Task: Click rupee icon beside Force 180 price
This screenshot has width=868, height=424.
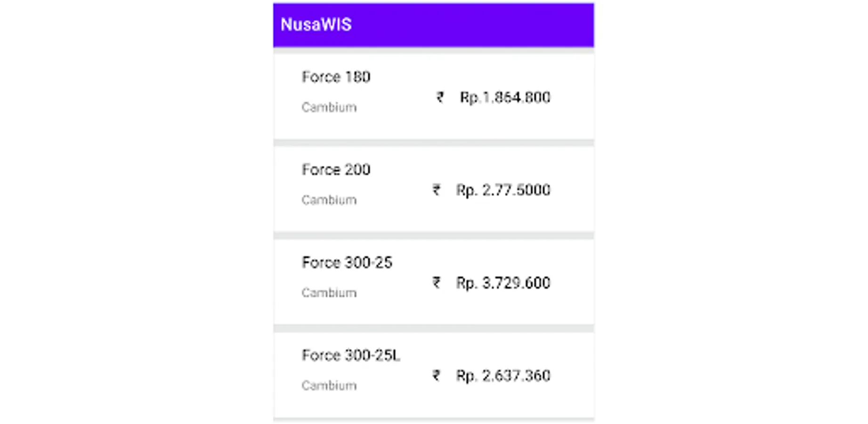Action: pyautogui.click(x=440, y=97)
